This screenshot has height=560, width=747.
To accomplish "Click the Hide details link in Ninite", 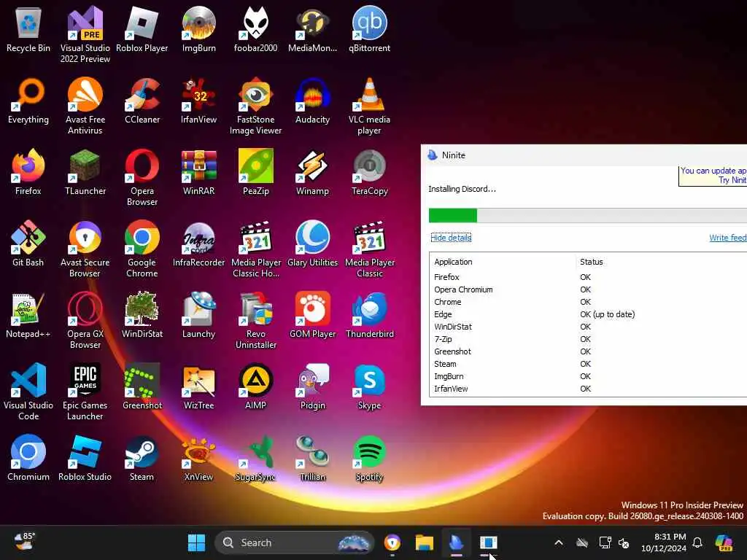I will (x=451, y=238).
